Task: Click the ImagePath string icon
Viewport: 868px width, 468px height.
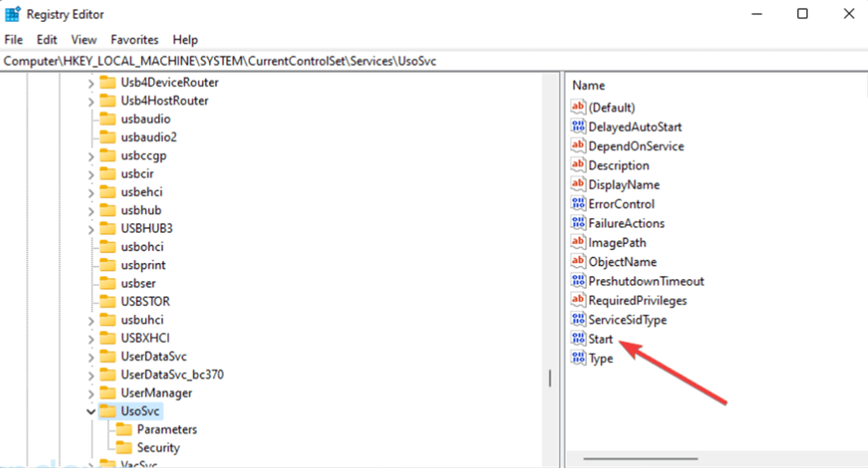Action: (x=578, y=243)
